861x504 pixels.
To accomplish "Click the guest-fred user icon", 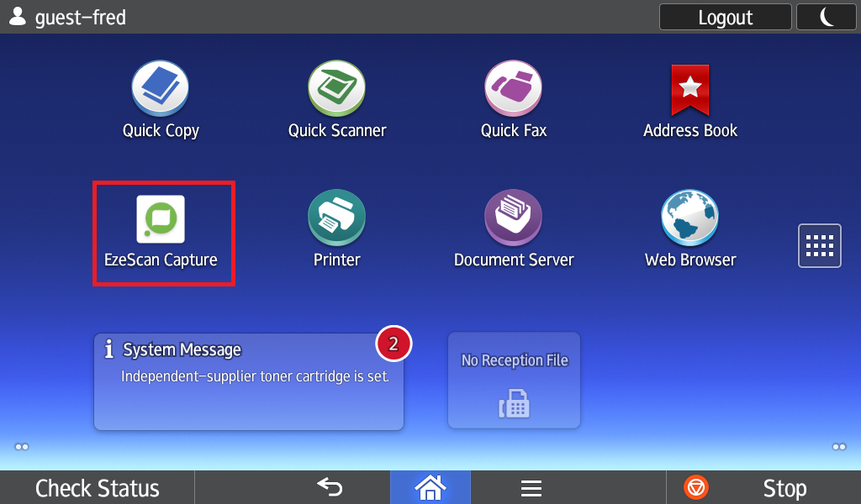I will tap(17, 17).
